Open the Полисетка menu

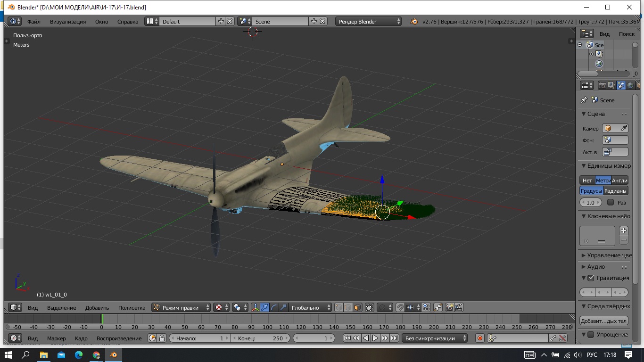pos(132,308)
